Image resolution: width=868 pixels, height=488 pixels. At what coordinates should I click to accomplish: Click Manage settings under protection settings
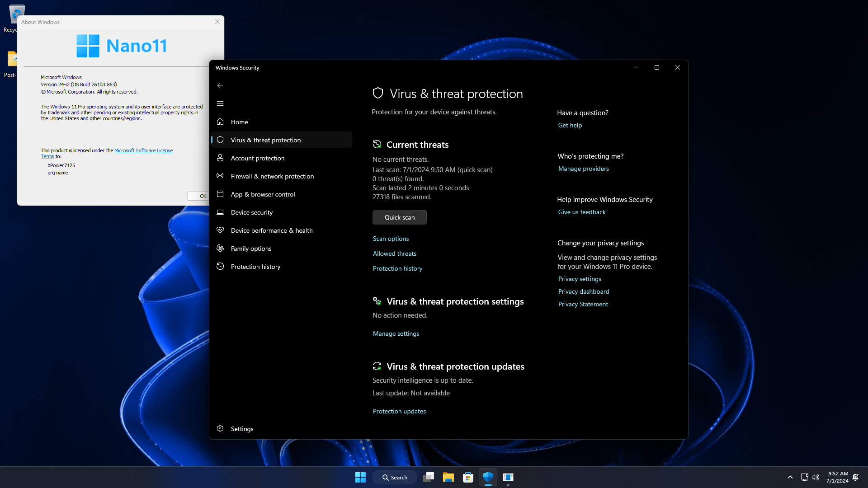point(396,333)
